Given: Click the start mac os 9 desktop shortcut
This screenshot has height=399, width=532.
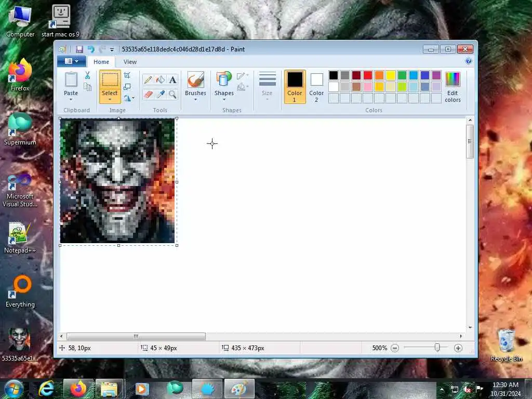Looking at the screenshot, I should point(60,21).
